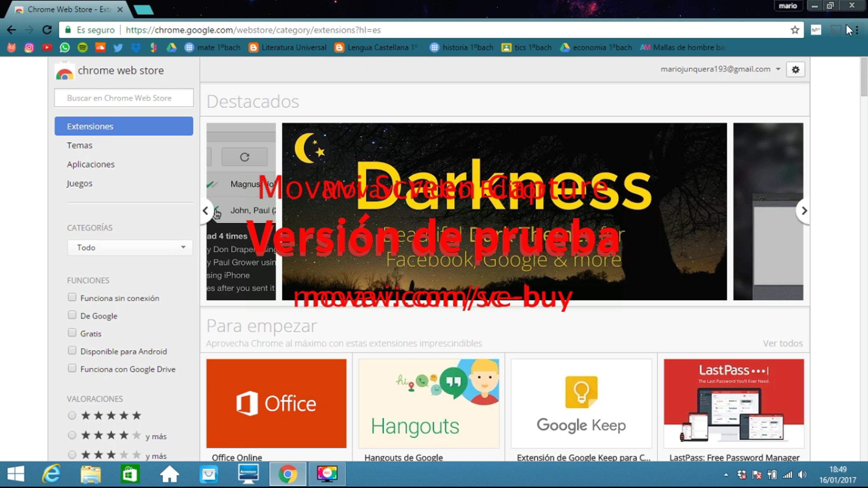Show hidden system tray icons

pyautogui.click(x=726, y=475)
